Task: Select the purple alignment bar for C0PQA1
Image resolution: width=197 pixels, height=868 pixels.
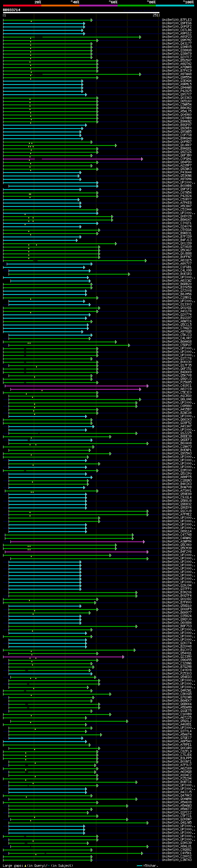Action: (73, 159)
